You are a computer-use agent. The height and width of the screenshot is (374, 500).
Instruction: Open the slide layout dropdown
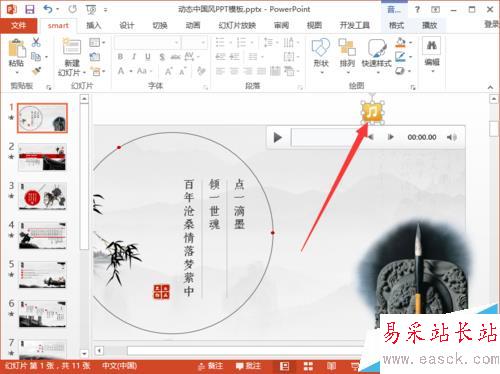[97, 42]
